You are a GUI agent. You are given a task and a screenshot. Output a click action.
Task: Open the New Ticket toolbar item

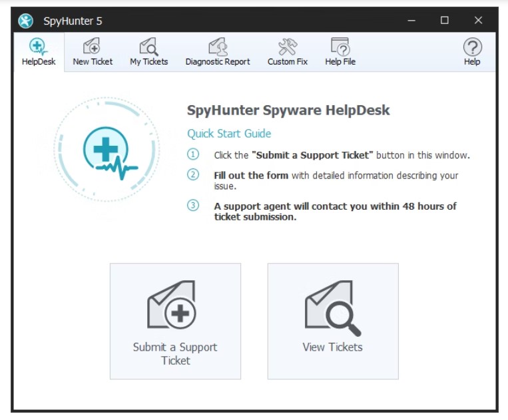pyautogui.click(x=93, y=52)
